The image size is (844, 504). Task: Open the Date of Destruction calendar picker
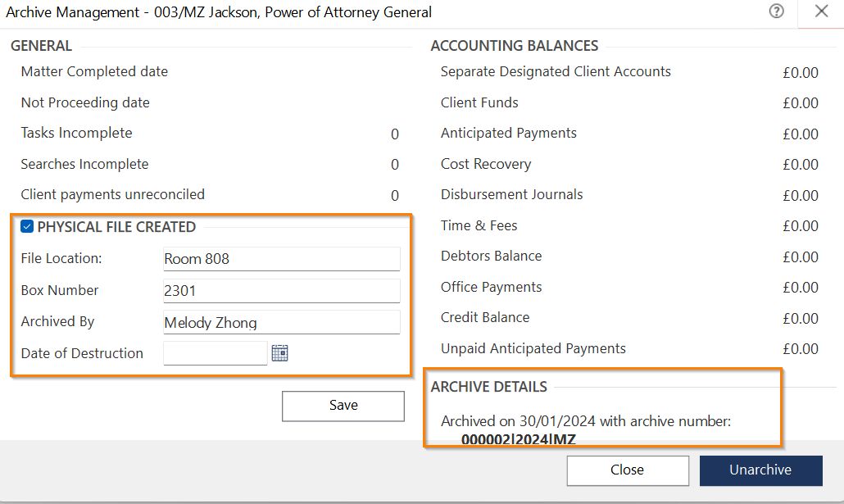coord(280,353)
